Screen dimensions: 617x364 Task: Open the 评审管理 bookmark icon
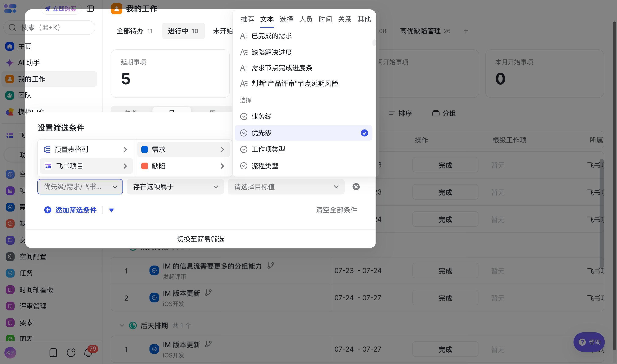click(10, 306)
